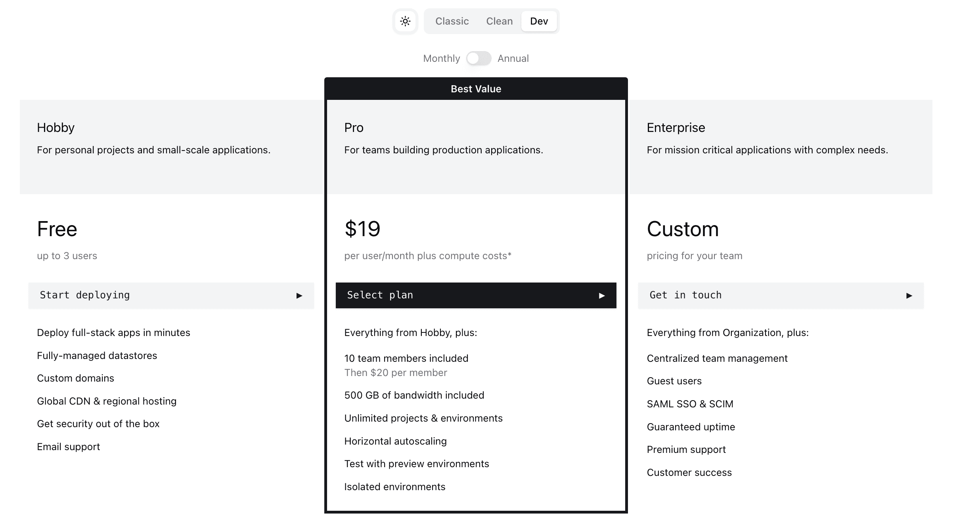Toggle the Monthly/Annual billing switch
This screenshot has width=980, height=527.
coord(479,59)
